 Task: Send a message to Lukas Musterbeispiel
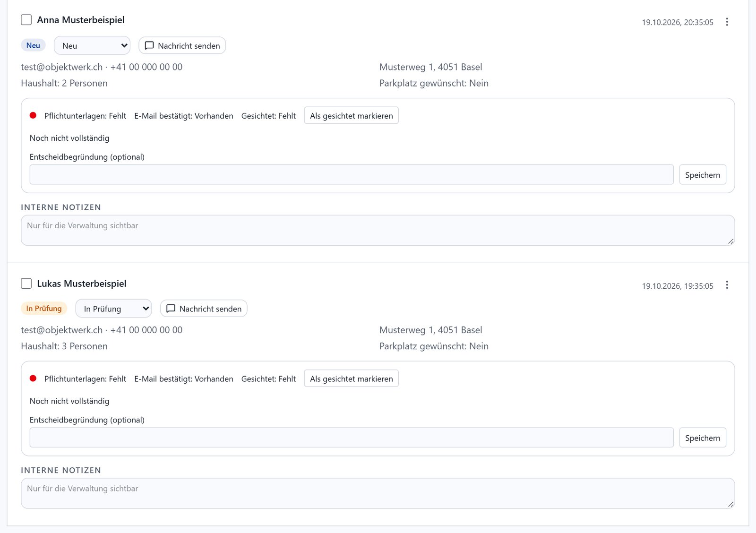point(204,309)
